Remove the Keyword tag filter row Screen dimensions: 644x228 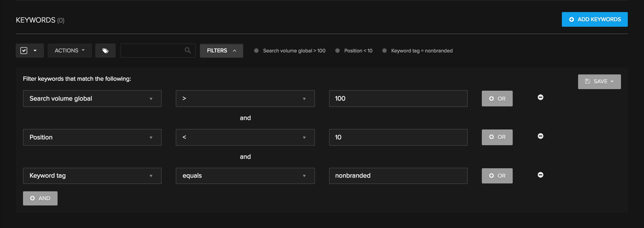pos(540,175)
